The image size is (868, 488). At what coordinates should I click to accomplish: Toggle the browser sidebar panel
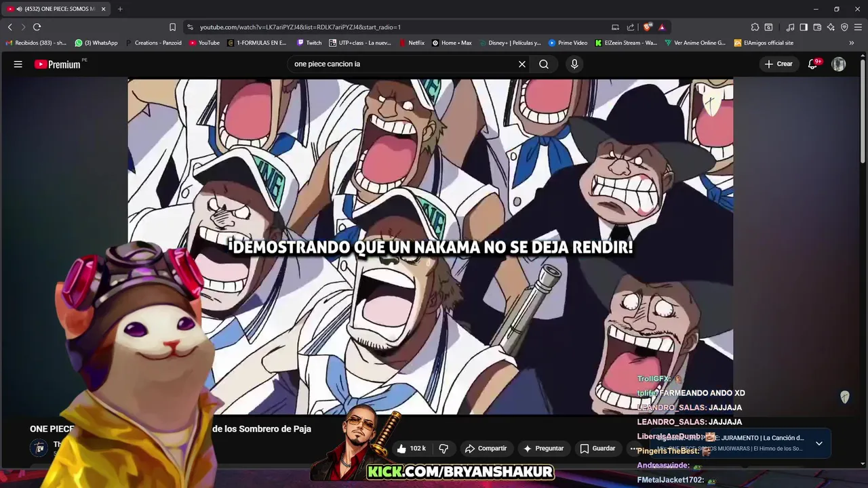pos(804,27)
